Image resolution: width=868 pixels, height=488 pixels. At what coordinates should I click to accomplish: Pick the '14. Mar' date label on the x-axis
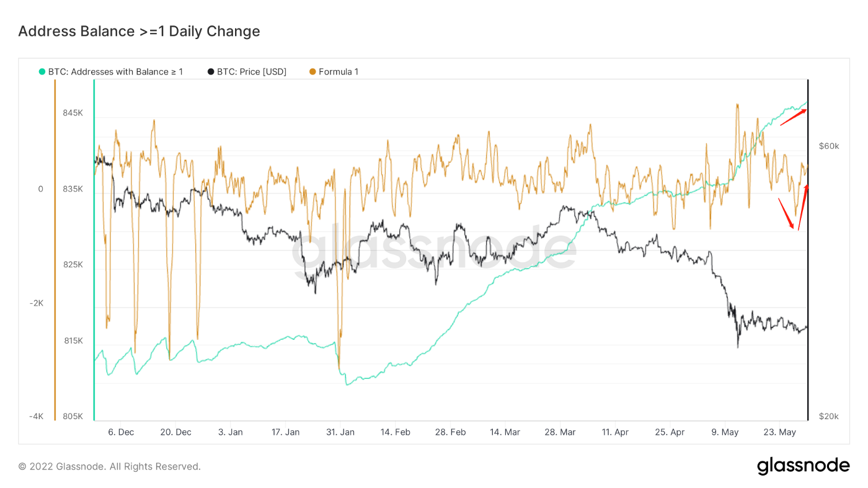coord(505,432)
